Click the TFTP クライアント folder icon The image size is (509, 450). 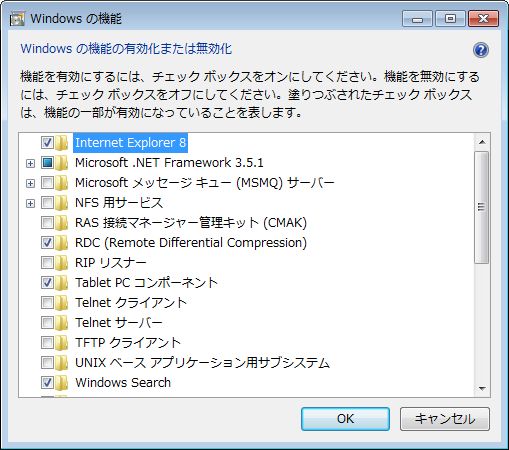point(61,343)
